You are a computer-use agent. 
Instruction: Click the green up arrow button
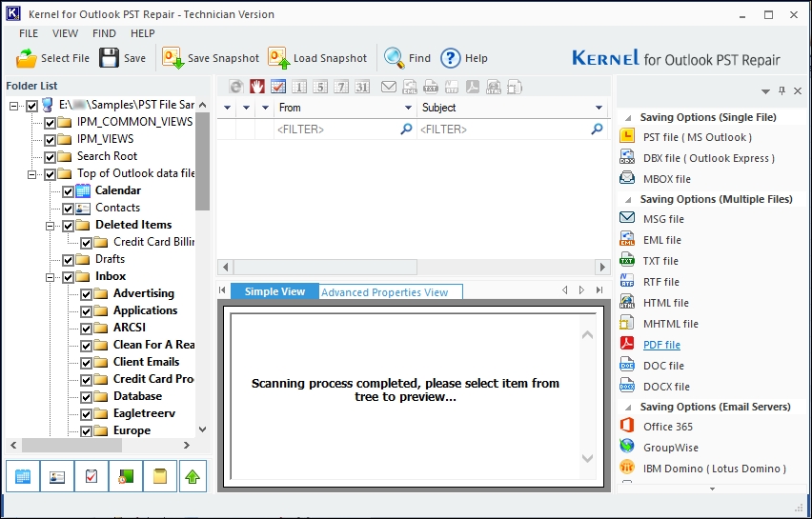[193, 476]
